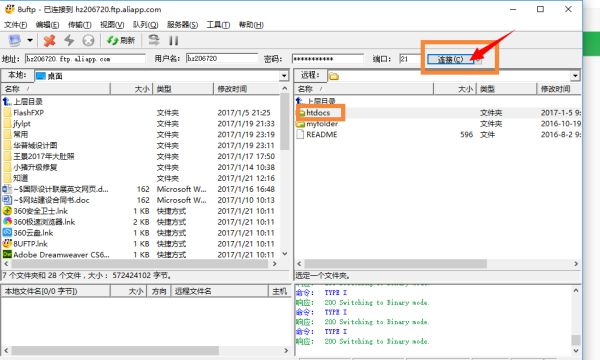
Task: Click the 地址 address input field
Action: [85, 59]
